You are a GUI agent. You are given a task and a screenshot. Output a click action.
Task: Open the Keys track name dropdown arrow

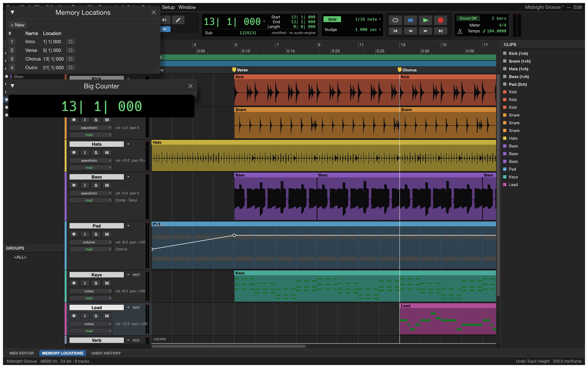[128, 275]
